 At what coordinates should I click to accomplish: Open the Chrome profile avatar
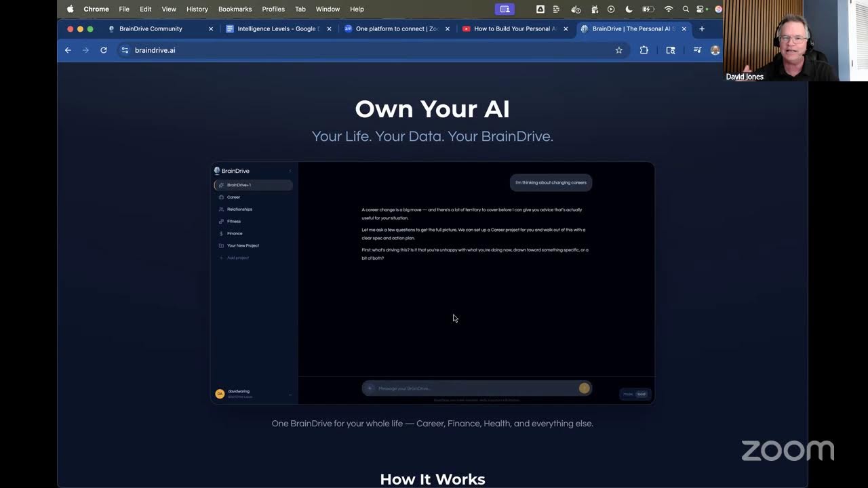[x=715, y=50]
